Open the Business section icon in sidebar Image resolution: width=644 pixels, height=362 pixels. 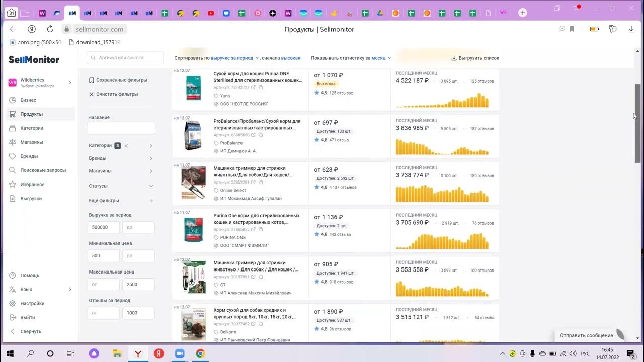[x=12, y=100]
